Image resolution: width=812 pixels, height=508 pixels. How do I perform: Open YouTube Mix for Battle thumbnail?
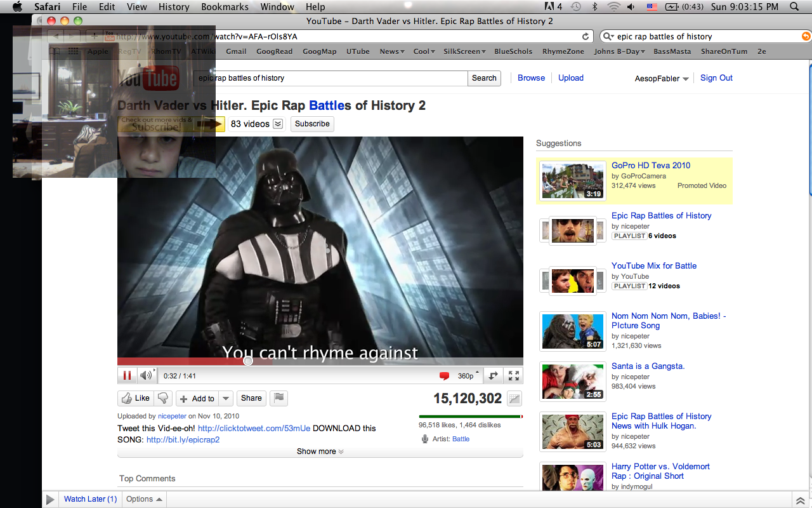[x=572, y=281]
